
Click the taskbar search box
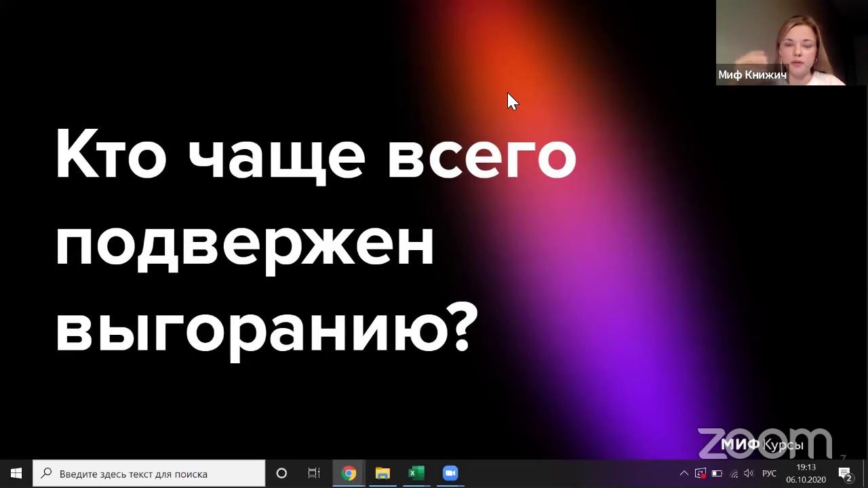pos(149,473)
